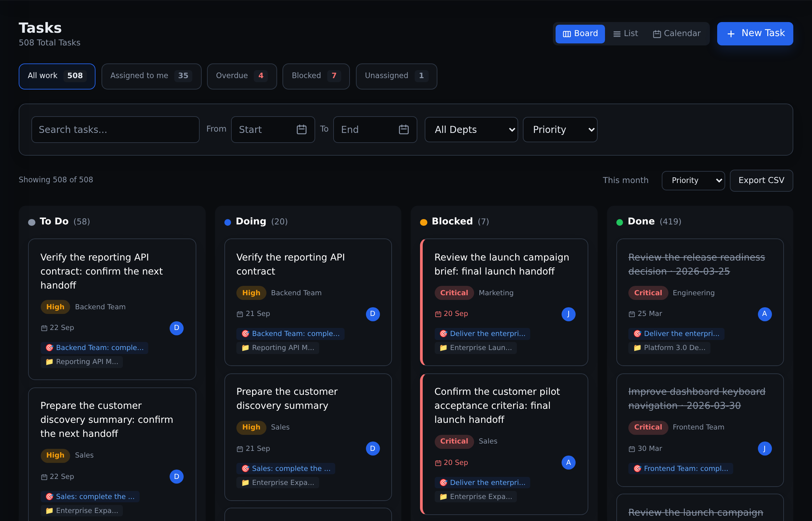Switch to Board view
Image resolution: width=812 pixels, height=521 pixels.
click(x=580, y=33)
